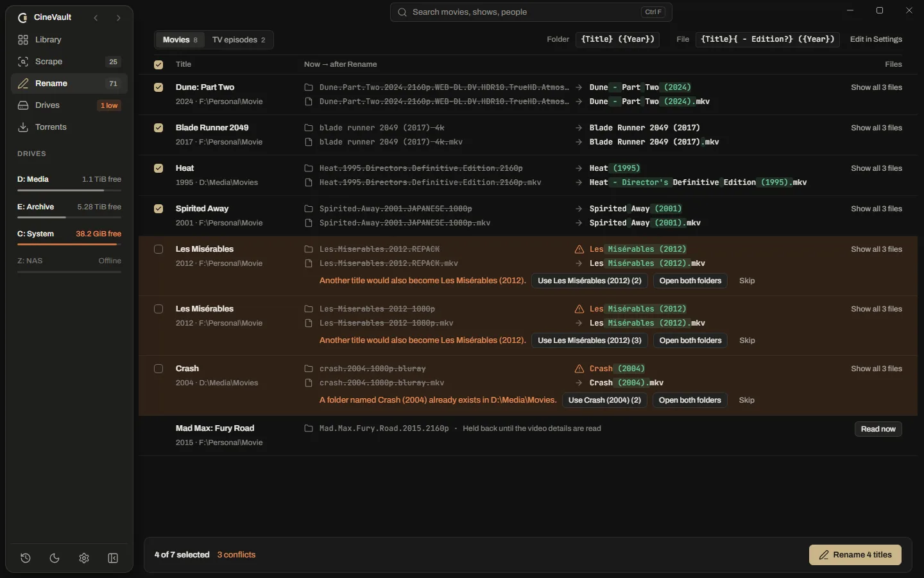The width and height of the screenshot is (924, 578).
Task: Open both folders for Les Misérables 1080p
Action: 690,340
